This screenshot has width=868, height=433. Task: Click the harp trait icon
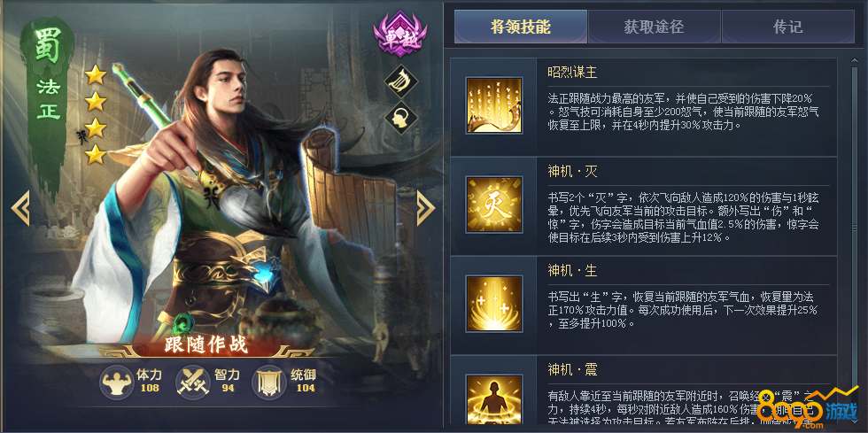400,81
